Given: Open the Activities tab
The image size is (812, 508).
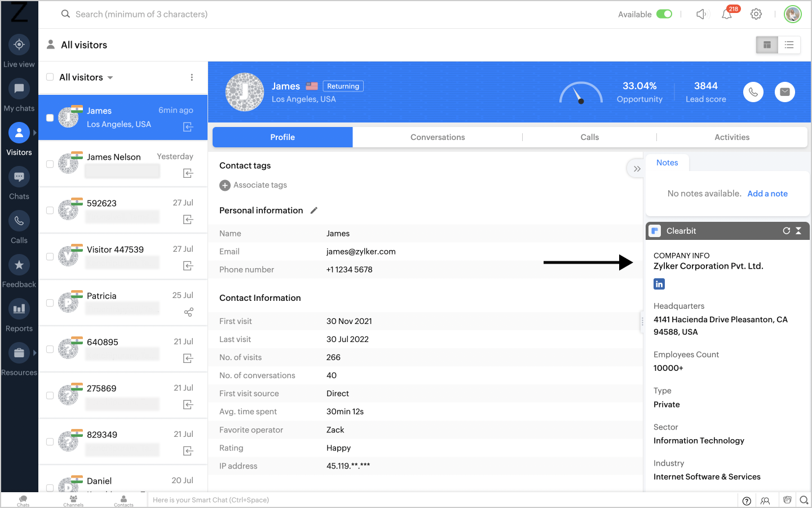Looking at the screenshot, I should tap(732, 137).
